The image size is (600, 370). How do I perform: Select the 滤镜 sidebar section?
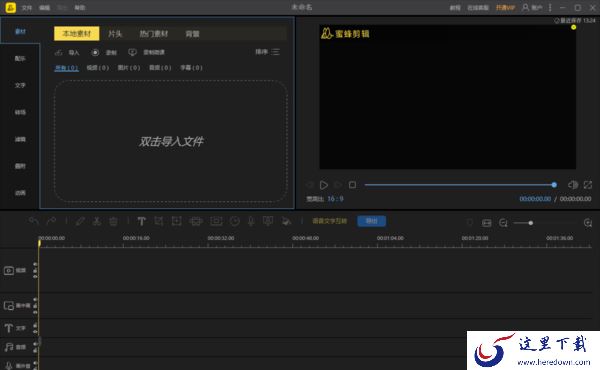tap(20, 139)
